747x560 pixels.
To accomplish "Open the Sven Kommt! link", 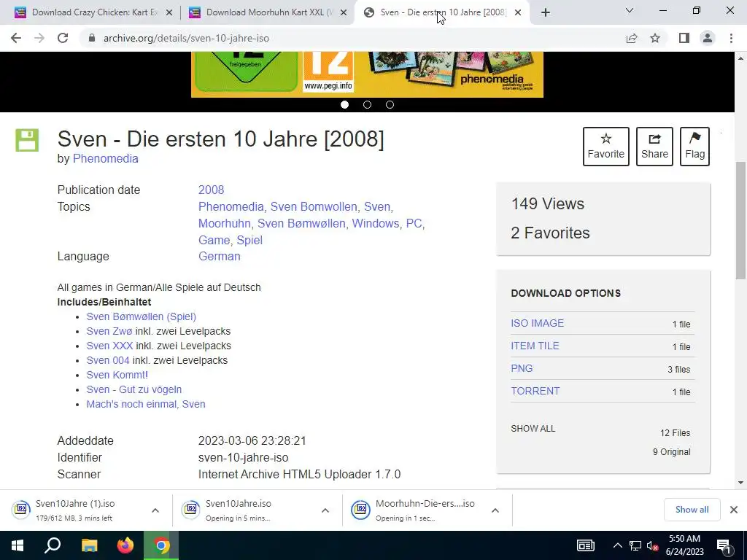I will click(117, 375).
